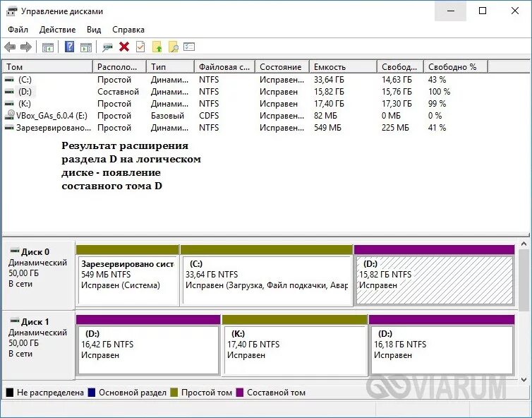Viewport: 532px width, 418px height.
Task: Click the 33,64 ГБ capacity cell
Action: (x=329, y=80)
